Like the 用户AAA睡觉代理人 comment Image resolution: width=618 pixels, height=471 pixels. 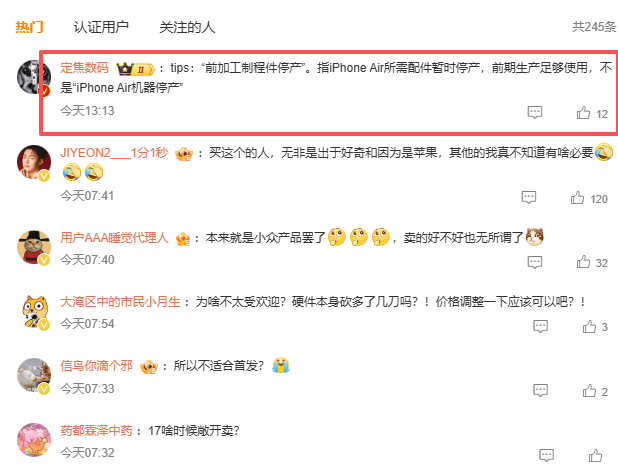pyautogui.click(x=583, y=262)
